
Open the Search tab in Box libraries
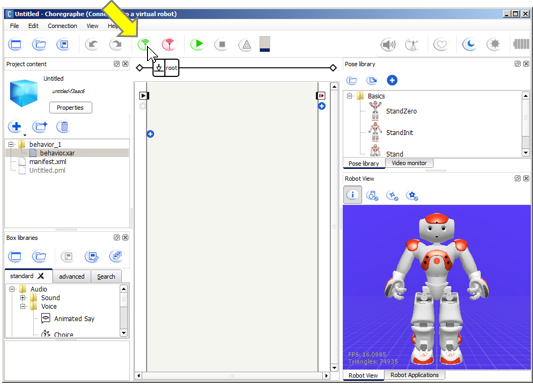coord(106,276)
